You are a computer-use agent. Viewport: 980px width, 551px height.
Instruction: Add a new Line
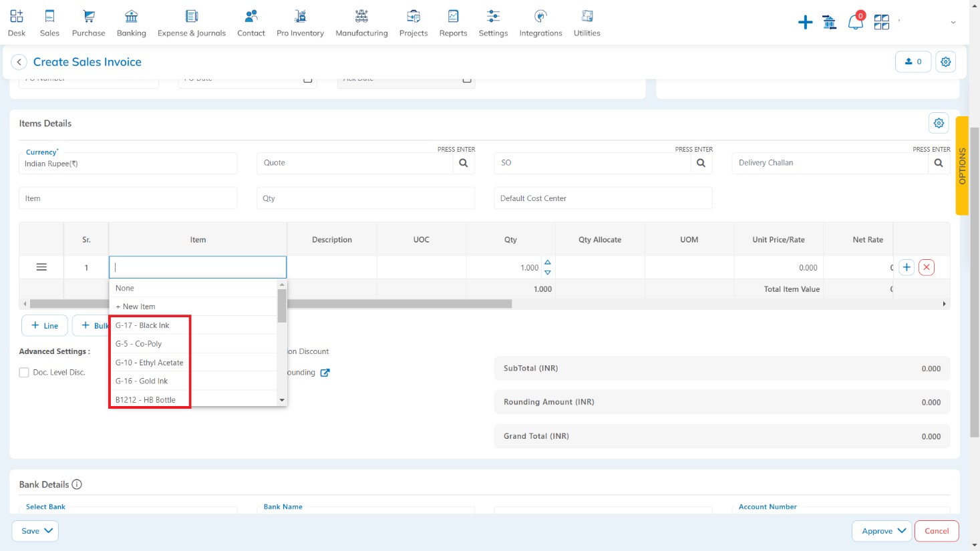click(x=45, y=325)
